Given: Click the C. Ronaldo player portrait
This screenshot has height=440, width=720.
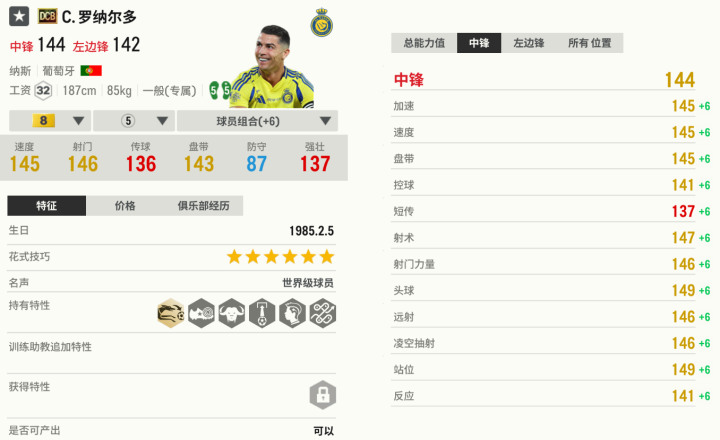Looking at the screenshot, I should [272, 67].
